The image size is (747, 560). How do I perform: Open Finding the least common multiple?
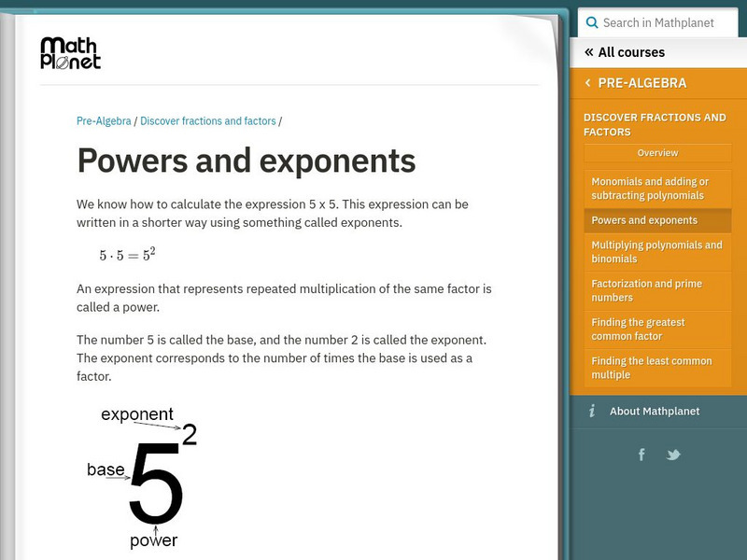coord(657,368)
